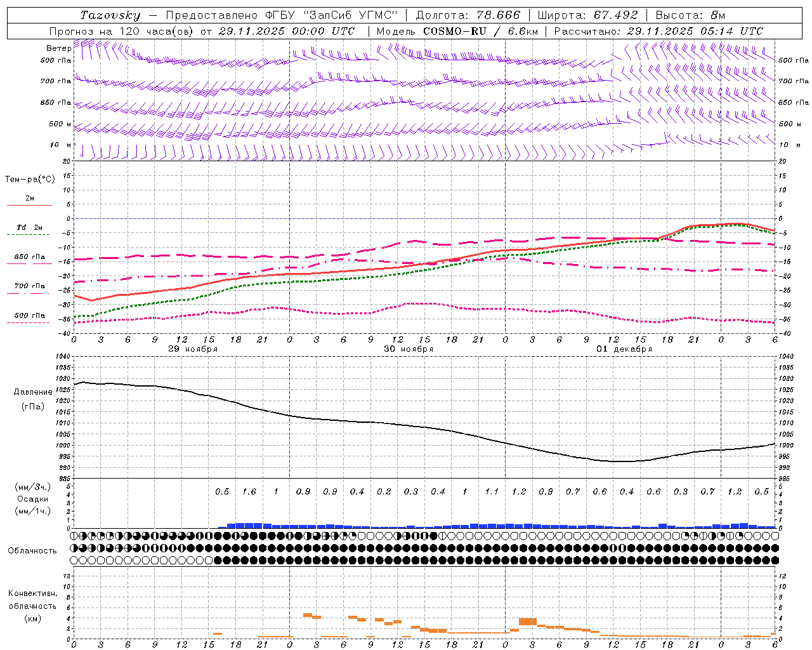This screenshot has height=650, width=812.
Task: Click the "Осадки" precipitation label
Action: point(32,499)
